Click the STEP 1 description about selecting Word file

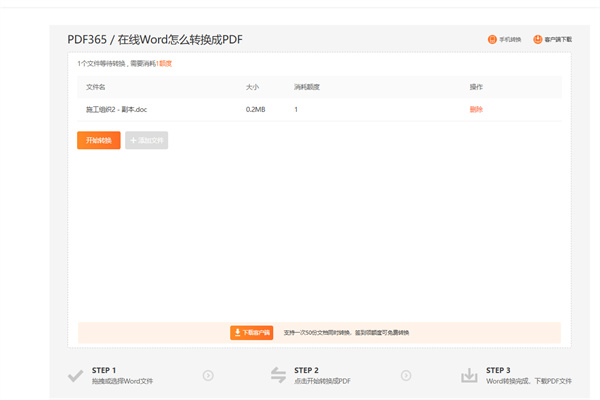click(122, 381)
